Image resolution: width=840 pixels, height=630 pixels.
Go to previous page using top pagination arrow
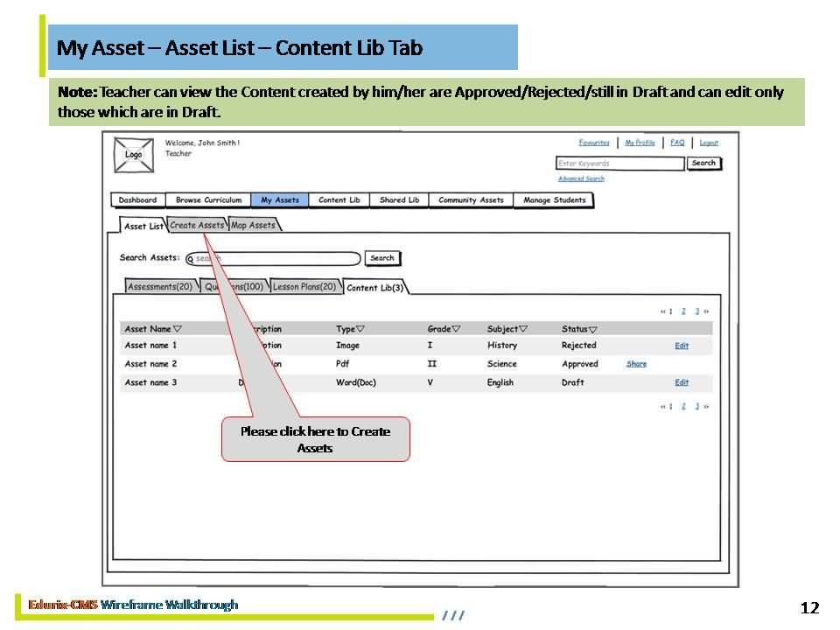coord(663,311)
